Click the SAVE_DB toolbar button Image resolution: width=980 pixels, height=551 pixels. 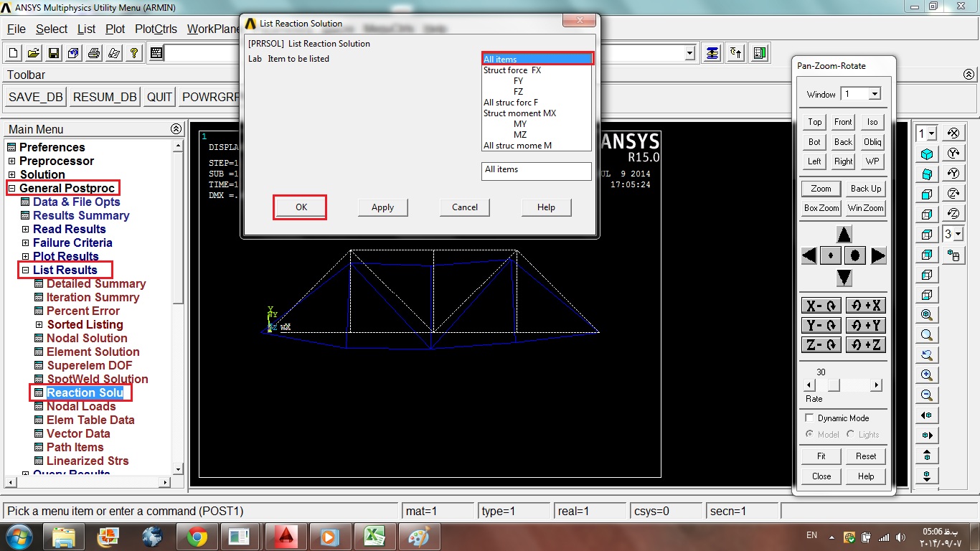36,98
